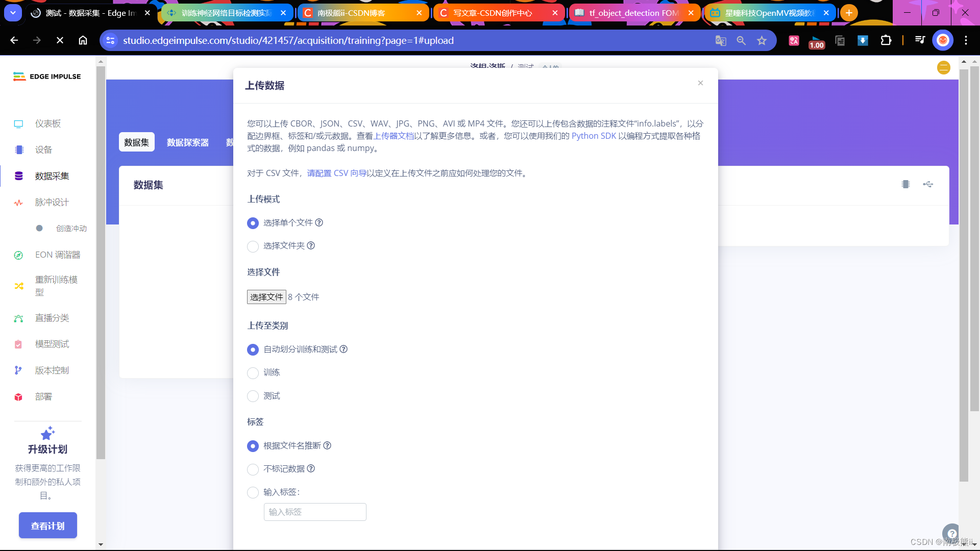The width and height of the screenshot is (980, 551).
Task: Open the browser three-dot menu
Action: (966, 41)
